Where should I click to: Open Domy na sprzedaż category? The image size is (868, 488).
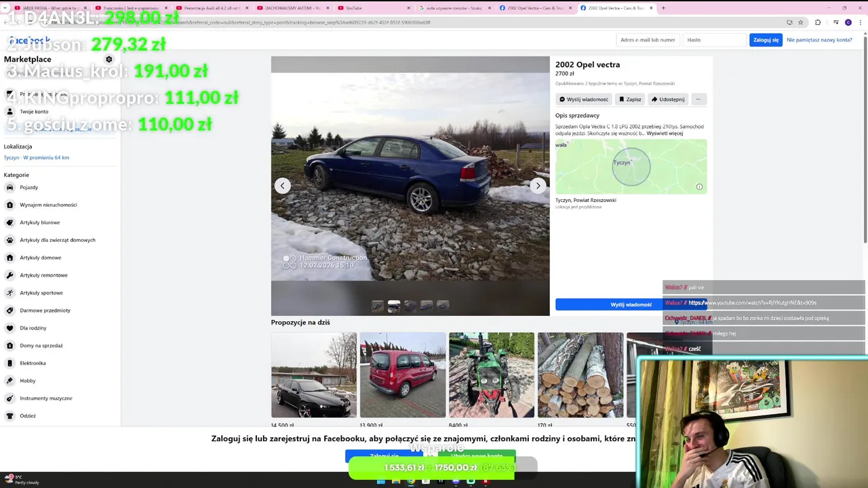pyautogui.click(x=41, y=346)
